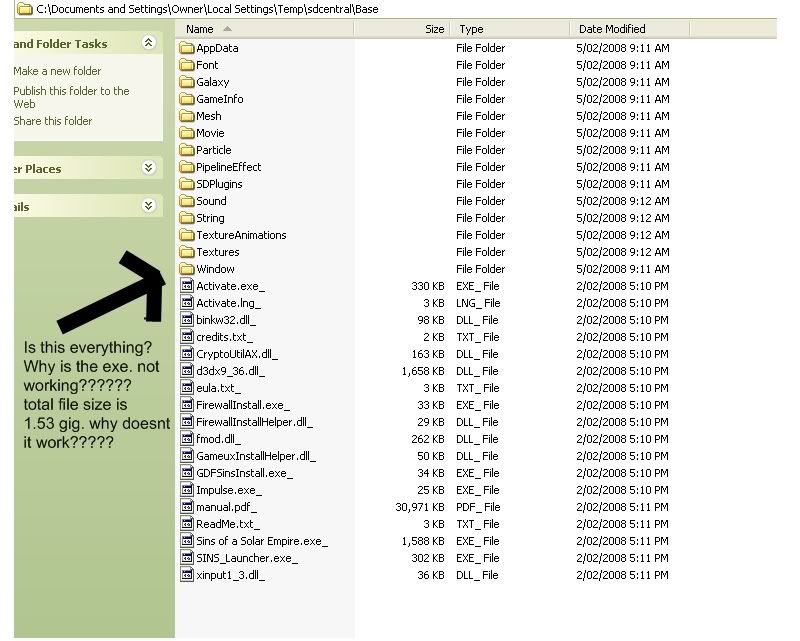Screen dimensions: 800x641
Task: Select the Impulse.exe_ filename
Action: pyautogui.click(x=229, y=490)
